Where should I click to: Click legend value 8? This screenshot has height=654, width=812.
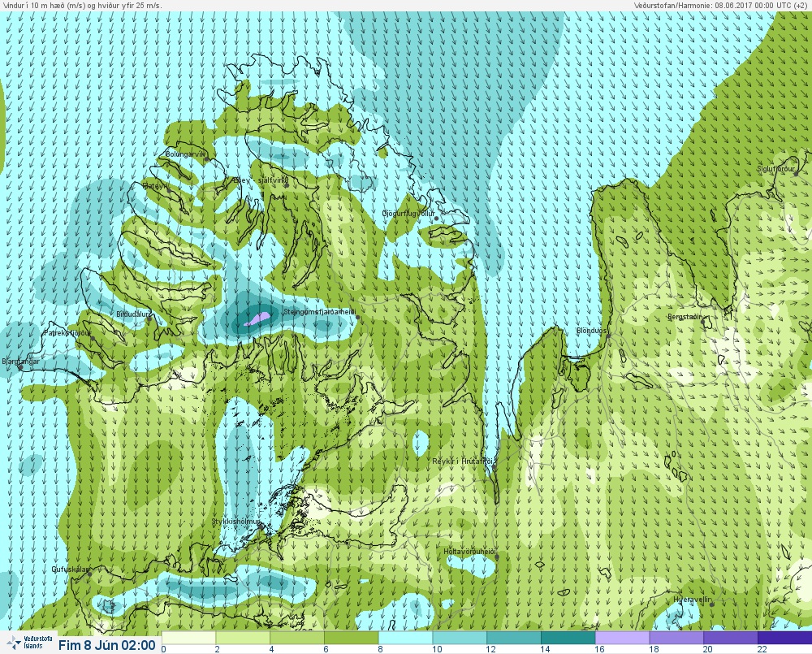coord(381,649)
